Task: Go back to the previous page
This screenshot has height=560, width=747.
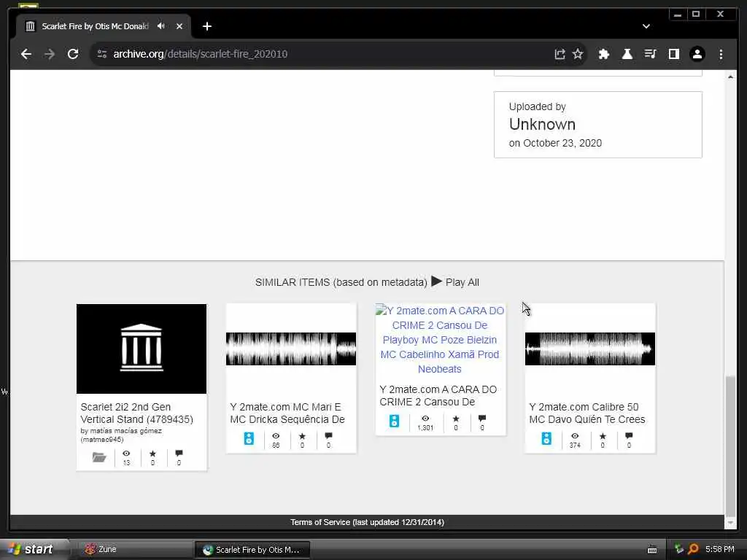Action: [x=26, y=54]
